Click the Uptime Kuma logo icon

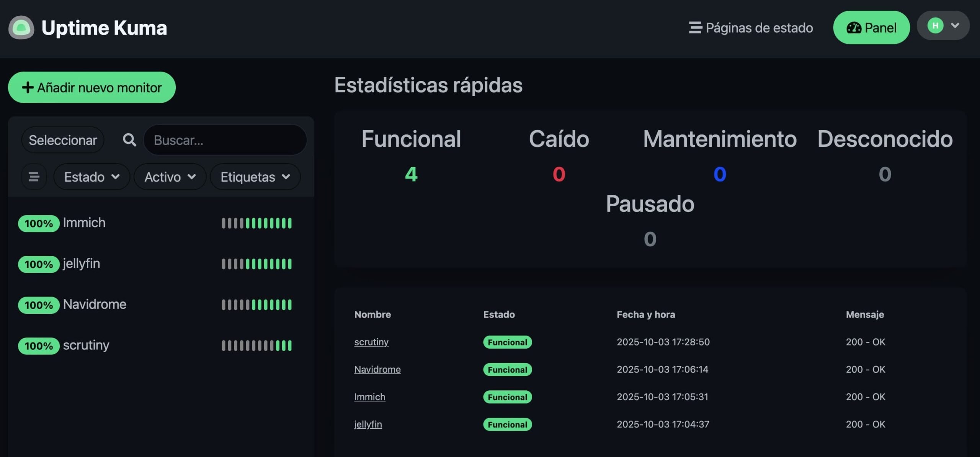click(x=21, y=28)
